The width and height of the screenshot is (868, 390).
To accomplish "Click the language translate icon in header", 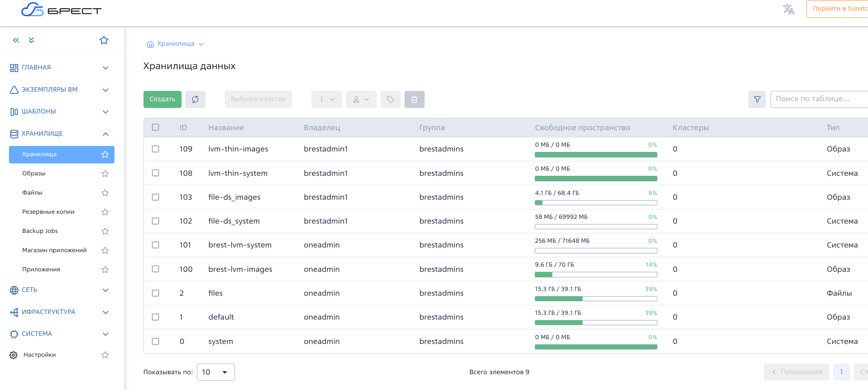I will [788, 9].
